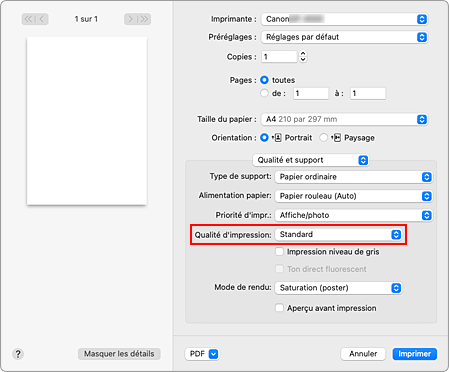The image size is (449, 372).
Task: Click the 'à' end page field
Action: coord(368,93)
